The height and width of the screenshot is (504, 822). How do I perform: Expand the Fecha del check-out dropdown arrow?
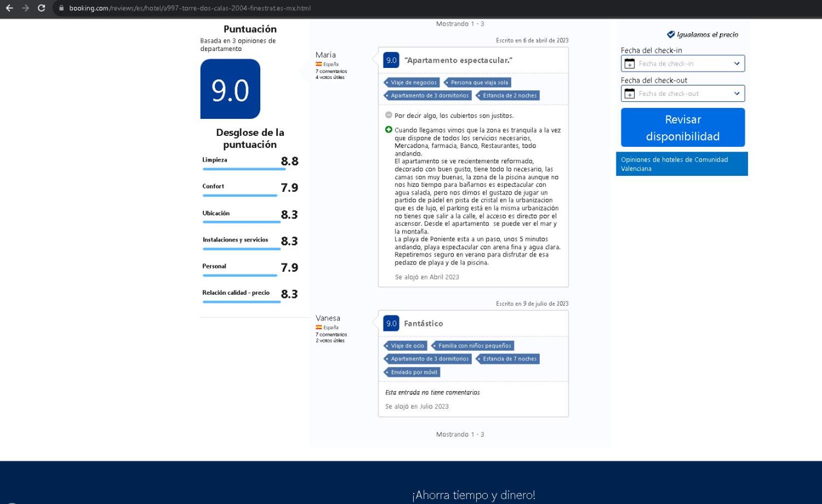click(737, 93)
